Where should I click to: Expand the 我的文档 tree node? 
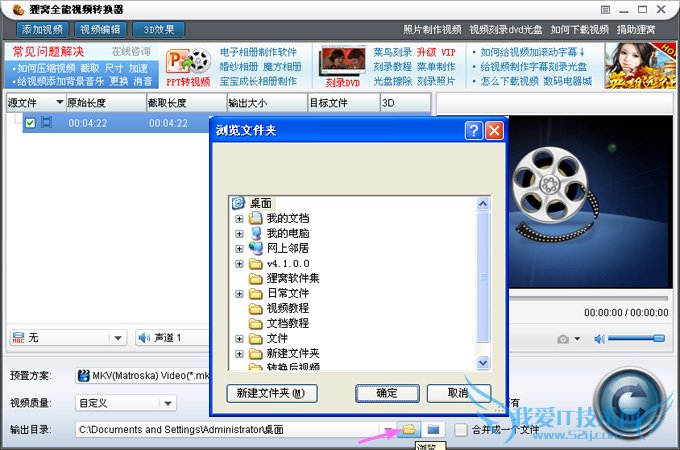click(x=239, y=218)
